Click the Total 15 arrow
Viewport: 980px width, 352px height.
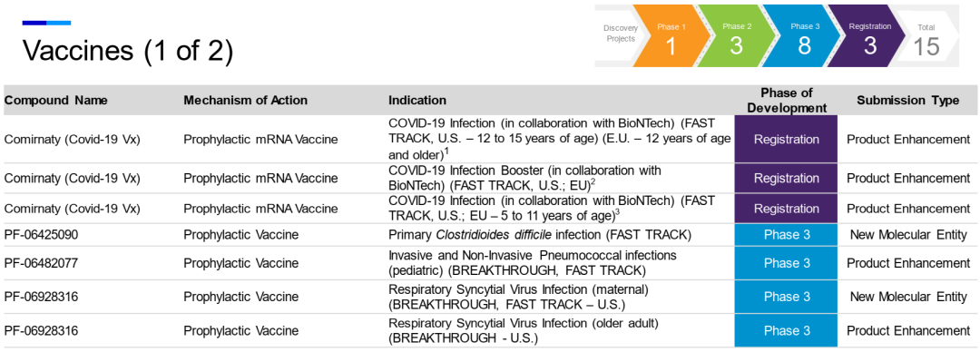click(x=930, y=36)
